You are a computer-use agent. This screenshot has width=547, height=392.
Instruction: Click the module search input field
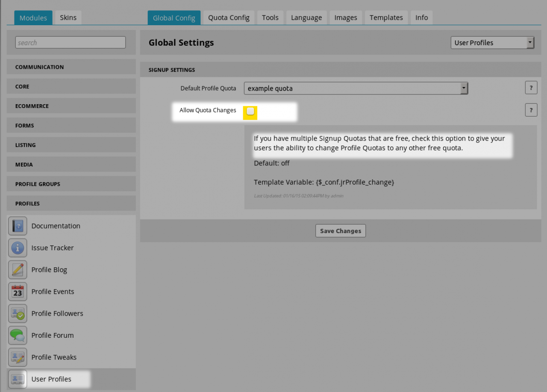[x=71, y=43]
